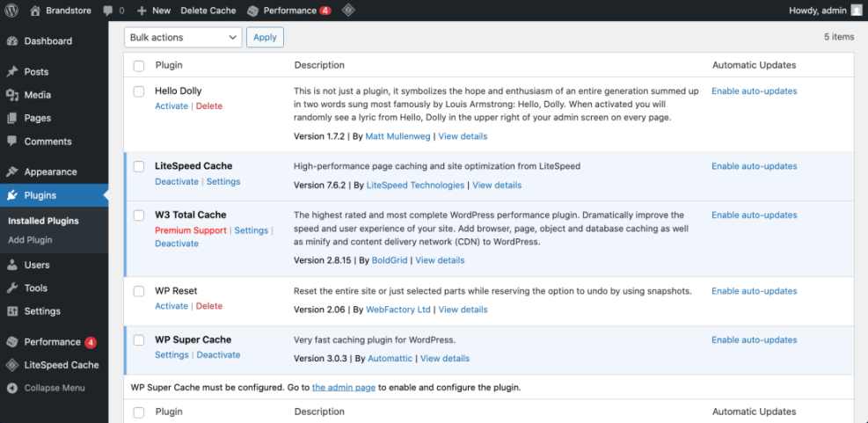Click the red 4 badge in admin bar
This screenshot has width=868, height=423.
point(325,11)
